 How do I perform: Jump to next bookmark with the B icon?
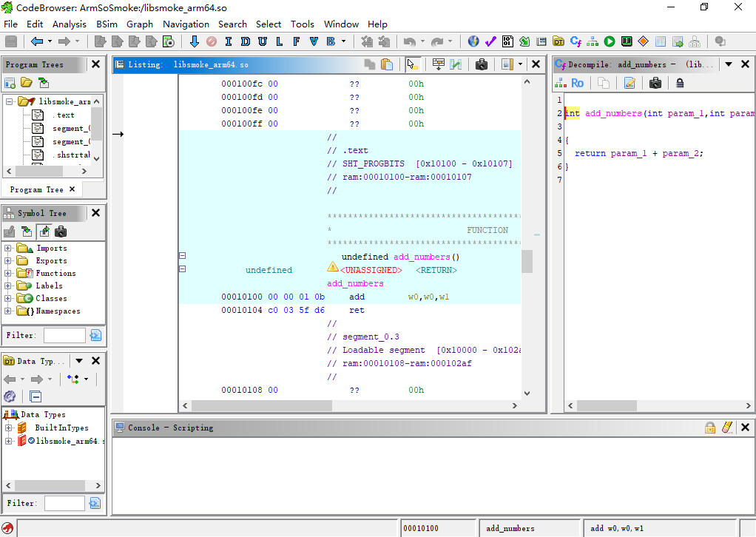tap(331, 41)
